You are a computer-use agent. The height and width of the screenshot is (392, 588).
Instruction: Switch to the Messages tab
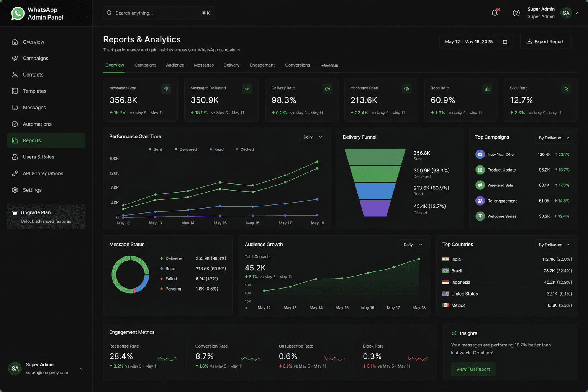coord(204,65)
